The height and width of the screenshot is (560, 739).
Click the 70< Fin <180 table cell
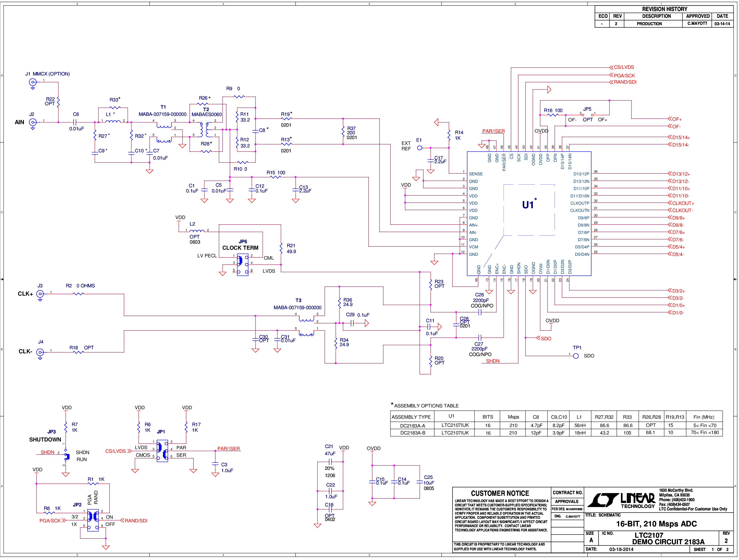coord(705,433)
